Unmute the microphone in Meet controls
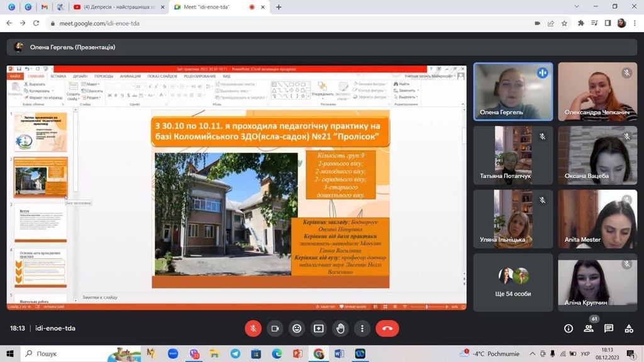 click(253, 328)
